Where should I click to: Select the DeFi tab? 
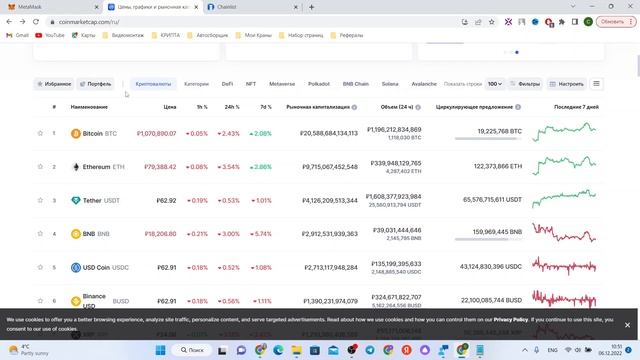(227, 84)
